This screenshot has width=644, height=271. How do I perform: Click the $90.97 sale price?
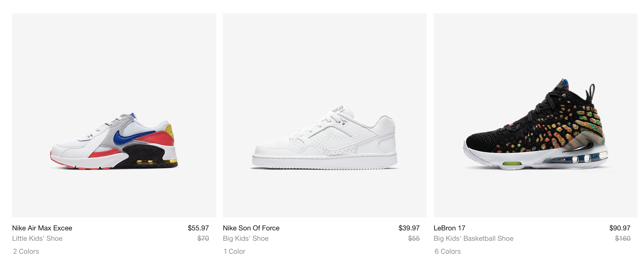point(620,228)
